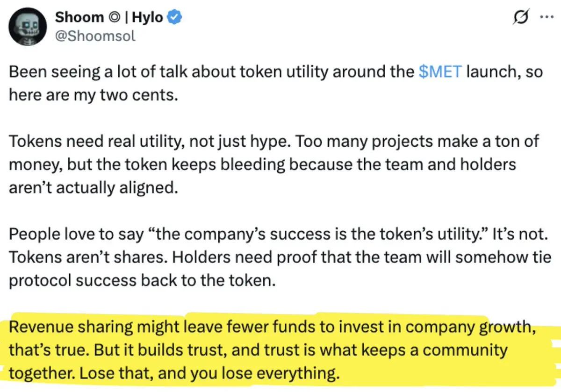This screenshot has height=392, width=561.
Task: Open the @Shoomsol handle
Action: tap(95, 36)
